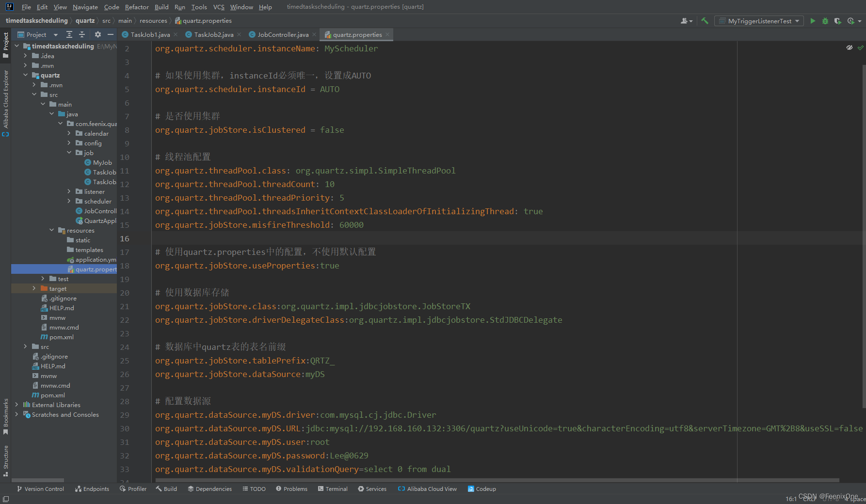Open the Build tool window
The width and height of the screenshot is (866, 504).
click(166, 489)
